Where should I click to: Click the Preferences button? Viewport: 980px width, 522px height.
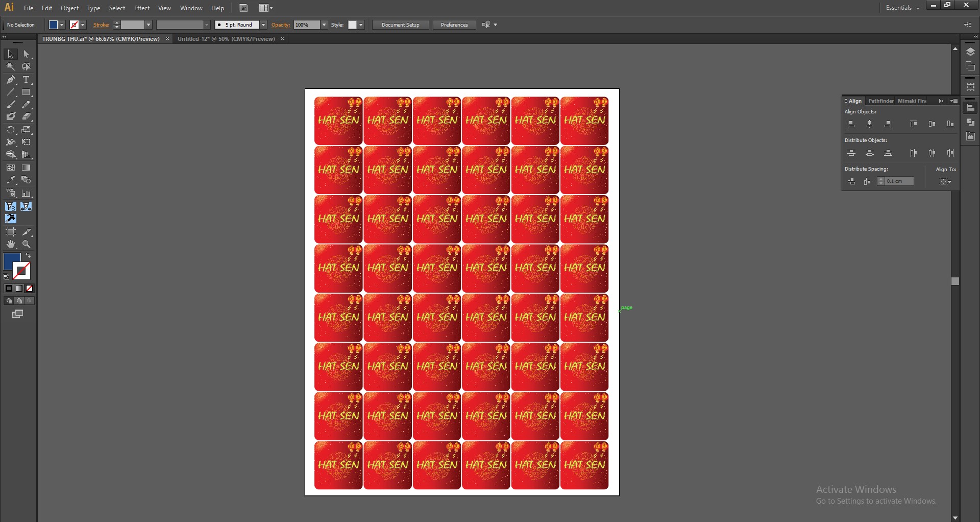pyautogui.click(x=454, y=25)
